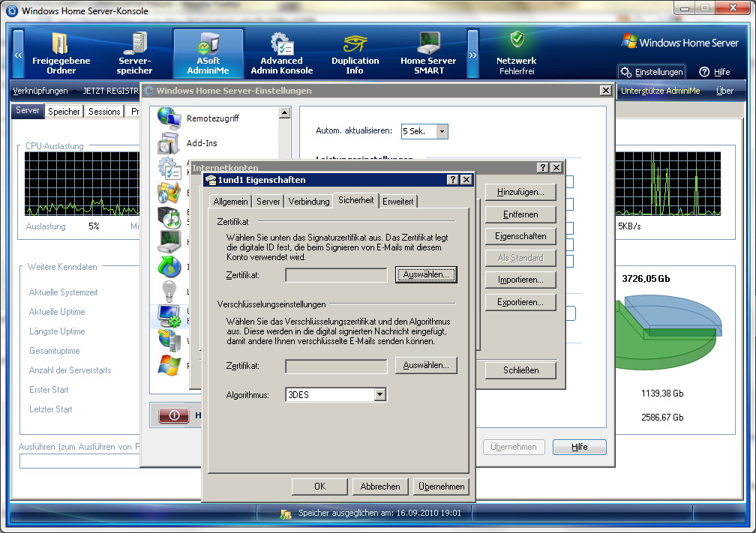
Task: Open the Autom. aktualisieren interval dropdown
Action: tap(442, 131)
